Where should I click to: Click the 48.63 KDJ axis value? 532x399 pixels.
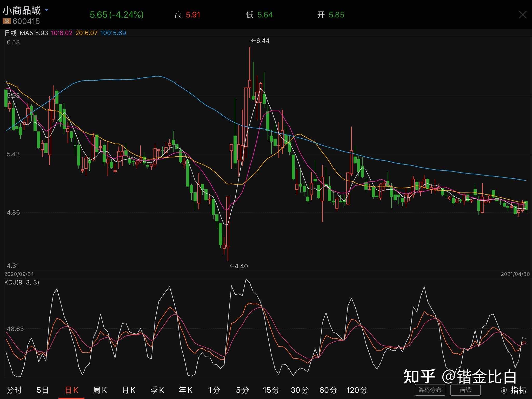coord(15,329)
